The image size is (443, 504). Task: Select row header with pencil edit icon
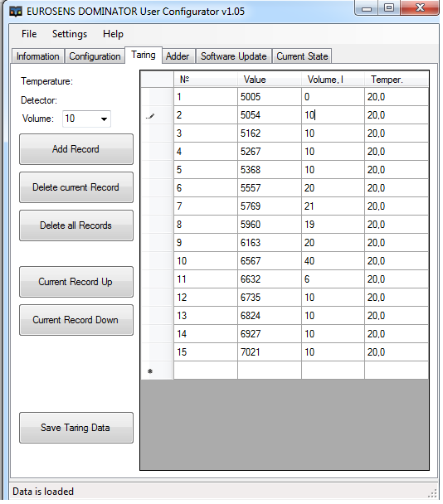pos(157,115)
